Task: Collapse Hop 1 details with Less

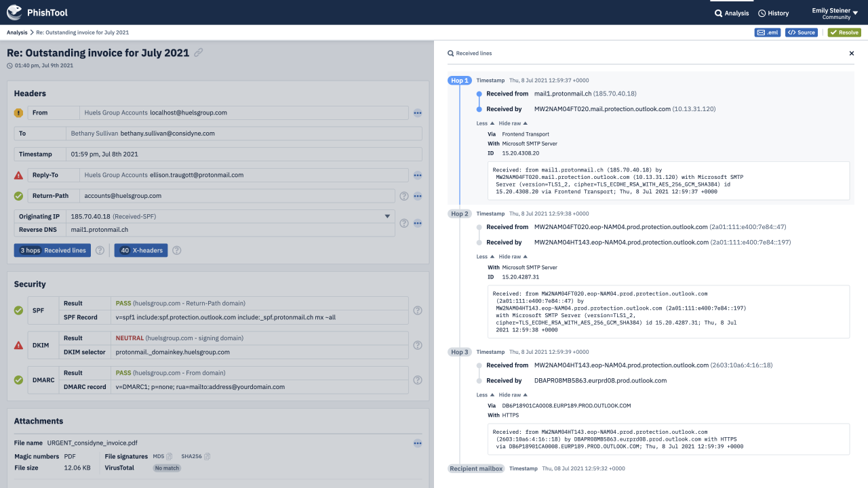Action: coord(485,123)
